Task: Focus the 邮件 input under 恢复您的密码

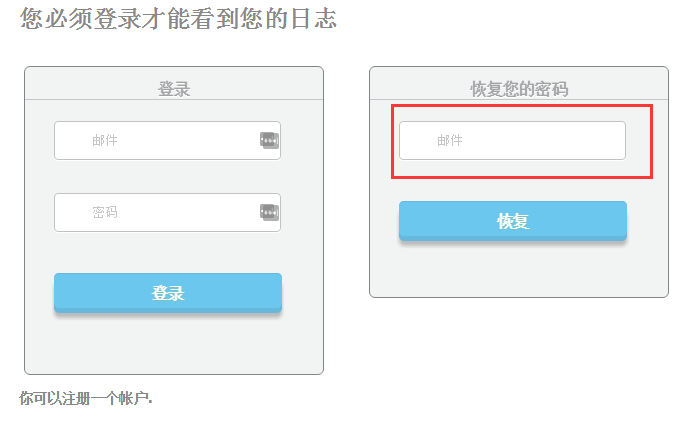Action: coord(512,140)
